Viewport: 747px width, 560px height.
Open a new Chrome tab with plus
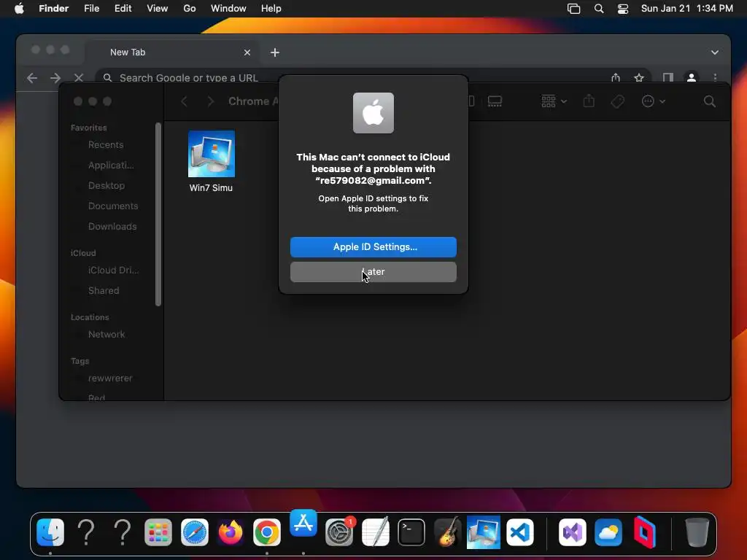275,52
